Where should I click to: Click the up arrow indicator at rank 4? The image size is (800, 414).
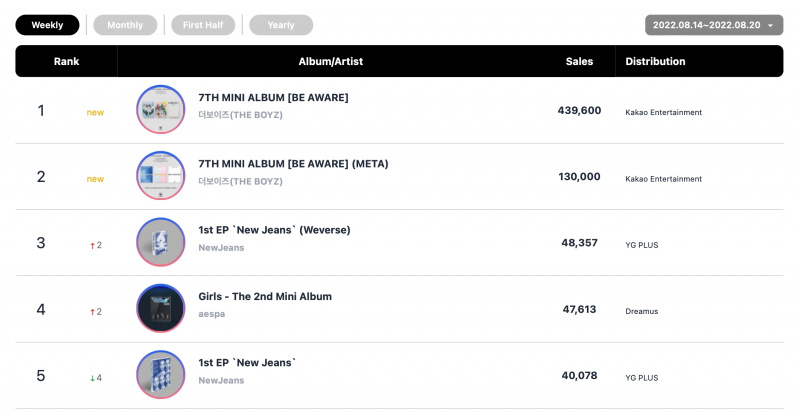[92, 312]
